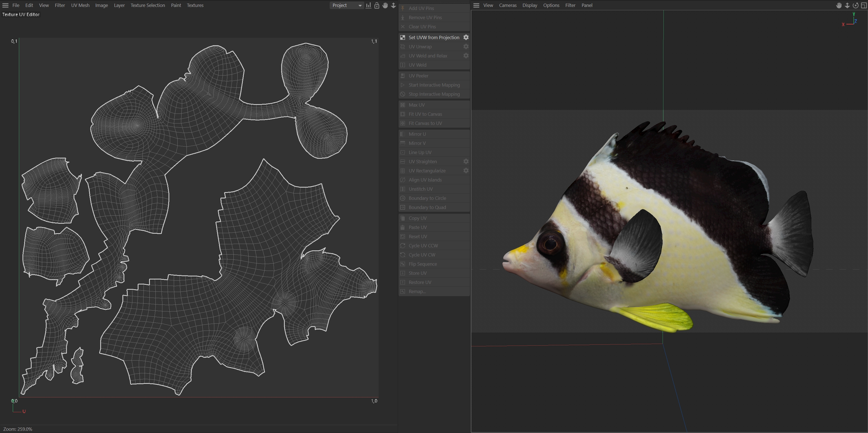
Task: Open the UV Rectangularize options gear
Action: tap(466, 170)
